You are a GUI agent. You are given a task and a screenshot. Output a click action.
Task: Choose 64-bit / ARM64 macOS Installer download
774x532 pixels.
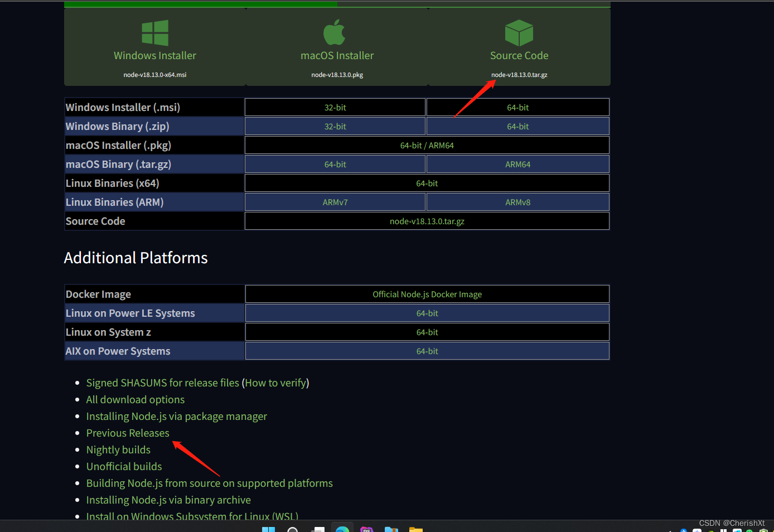427,145
